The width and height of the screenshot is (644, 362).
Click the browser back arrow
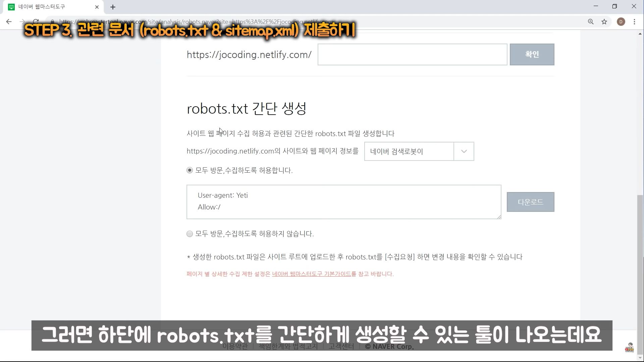[9, 22]
